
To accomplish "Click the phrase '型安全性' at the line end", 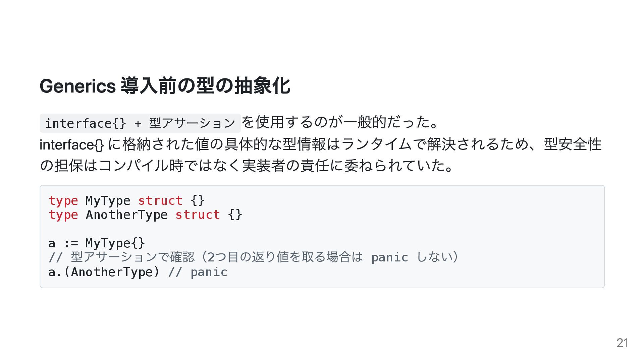I will click(573, 144).
